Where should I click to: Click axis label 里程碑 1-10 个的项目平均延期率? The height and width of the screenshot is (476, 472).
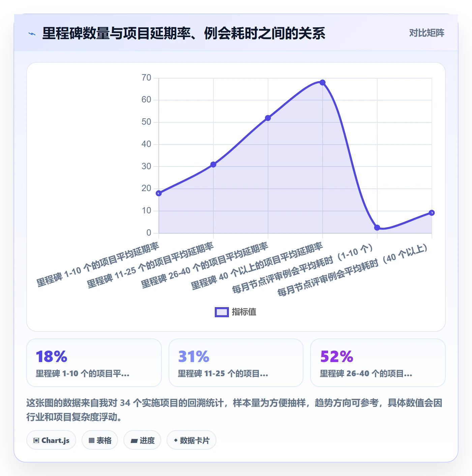98,265
